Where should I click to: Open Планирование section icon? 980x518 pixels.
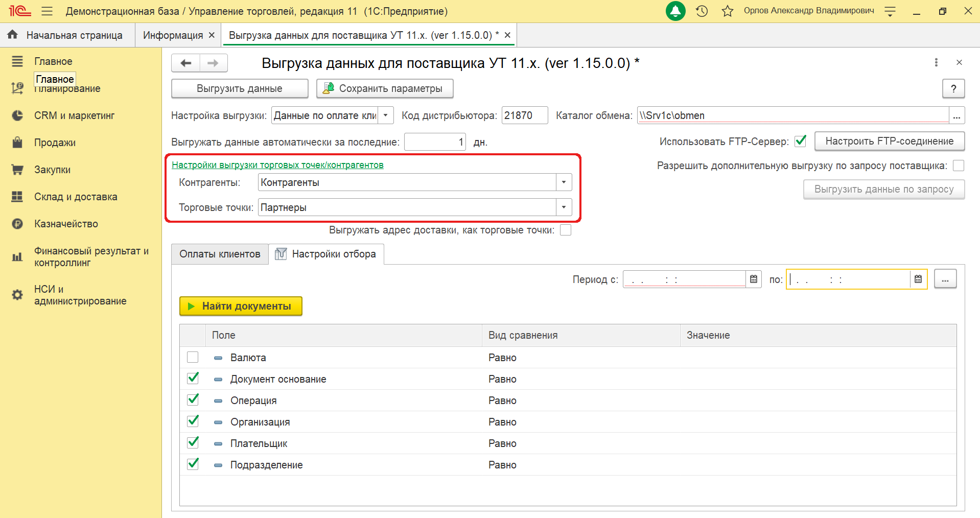pyautogui.click(x=17, y=88)
